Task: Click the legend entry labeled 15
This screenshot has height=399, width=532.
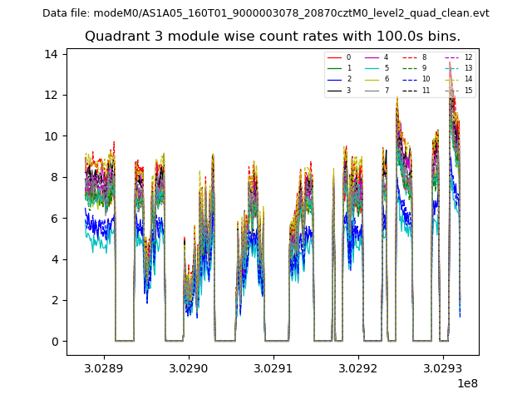Action: tap(468, 90)
